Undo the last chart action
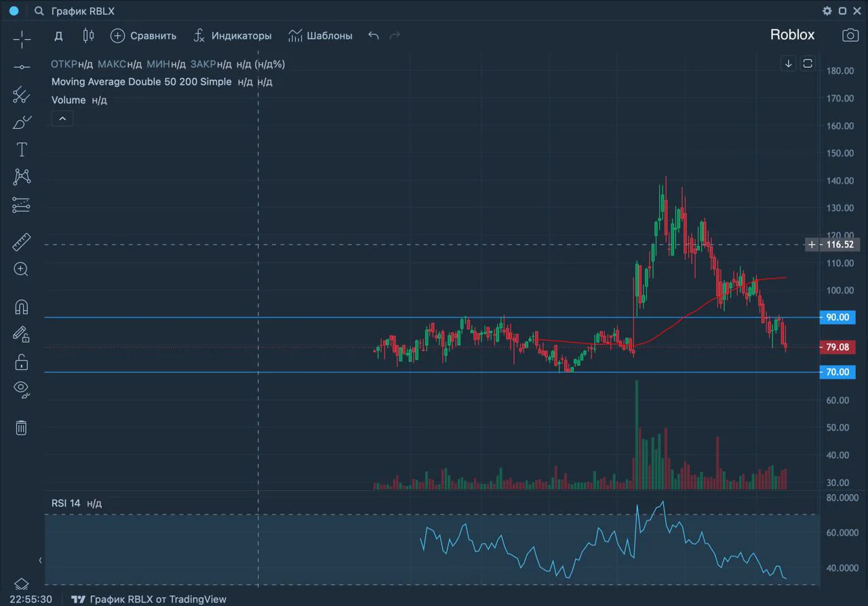 [374, 35]
